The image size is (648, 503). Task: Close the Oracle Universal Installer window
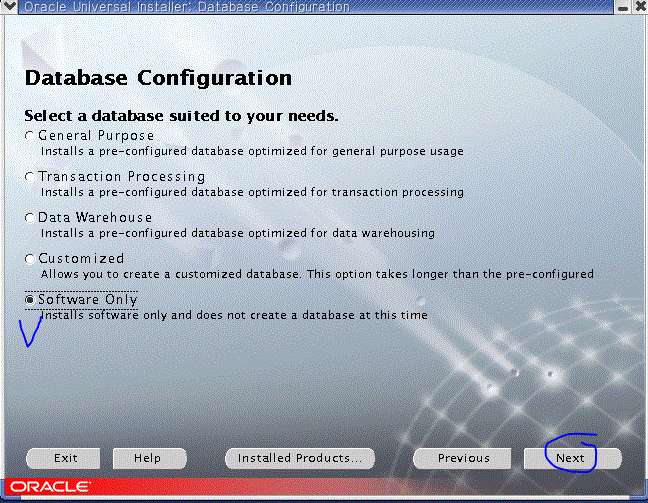pos(640,7)
